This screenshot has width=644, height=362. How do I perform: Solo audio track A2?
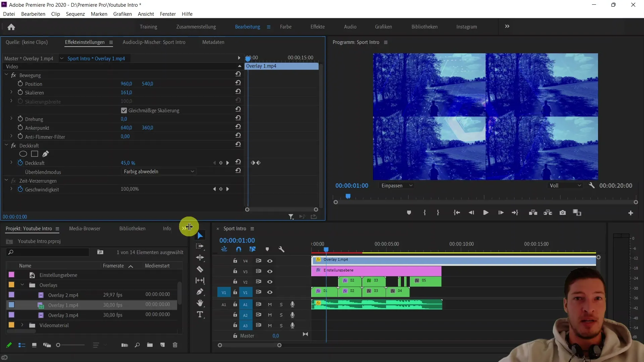pos(281,315)
